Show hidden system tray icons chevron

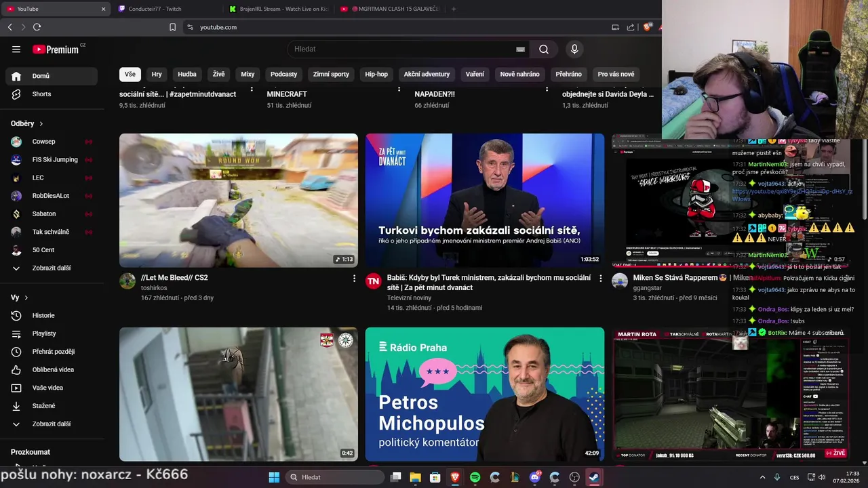pos(762,477)
